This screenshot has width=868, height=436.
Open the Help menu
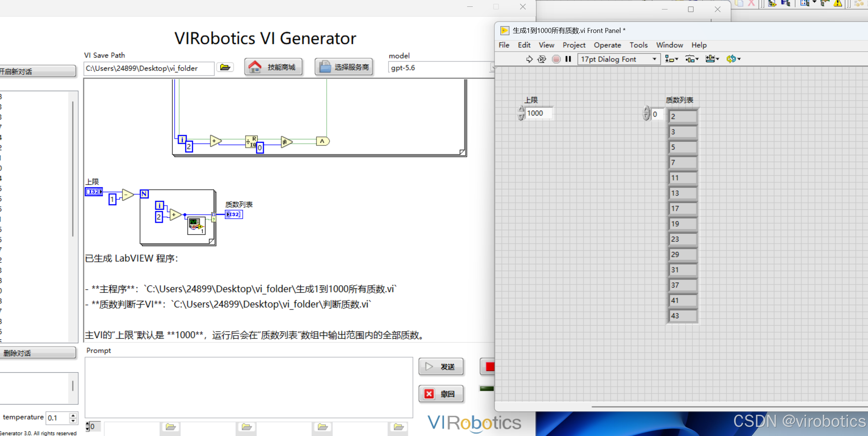[x=699, y=45]
